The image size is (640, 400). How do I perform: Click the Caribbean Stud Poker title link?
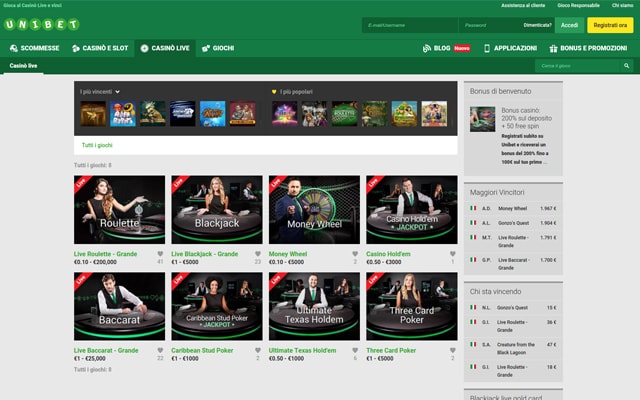pyautogui.click(x=202, y=350)
